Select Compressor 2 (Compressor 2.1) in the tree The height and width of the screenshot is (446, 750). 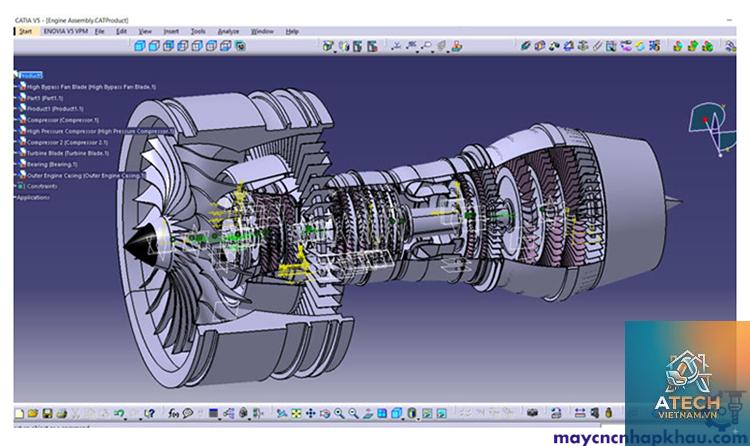click(x=67, y=142)
